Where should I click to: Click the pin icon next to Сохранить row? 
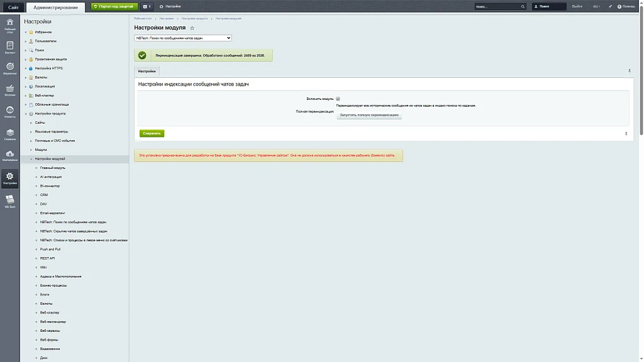coord(626,133)
